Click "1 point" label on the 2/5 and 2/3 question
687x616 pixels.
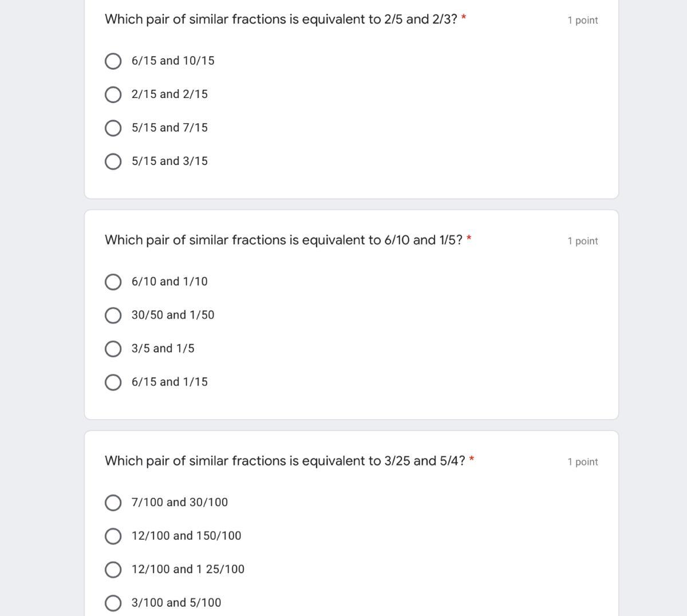pos(582,21)
